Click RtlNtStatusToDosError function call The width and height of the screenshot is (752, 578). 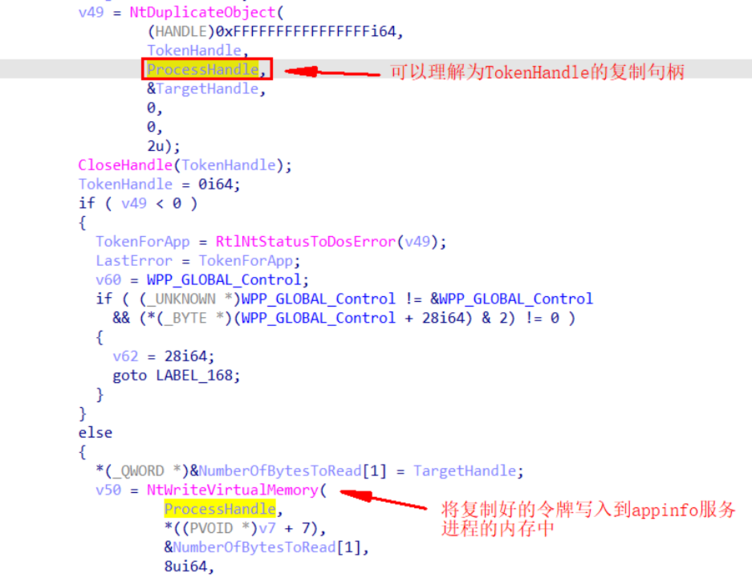(x=306, y=241)
